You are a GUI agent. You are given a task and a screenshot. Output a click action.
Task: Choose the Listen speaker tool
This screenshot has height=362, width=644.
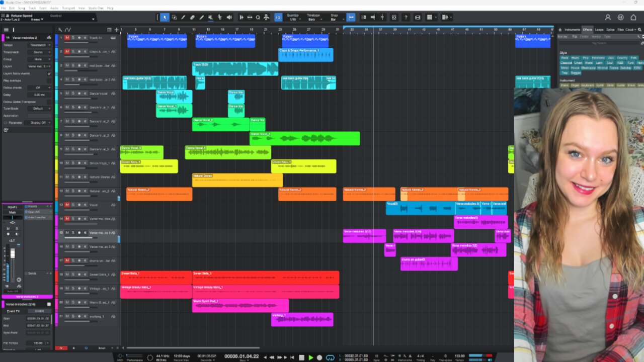point(229,17)
